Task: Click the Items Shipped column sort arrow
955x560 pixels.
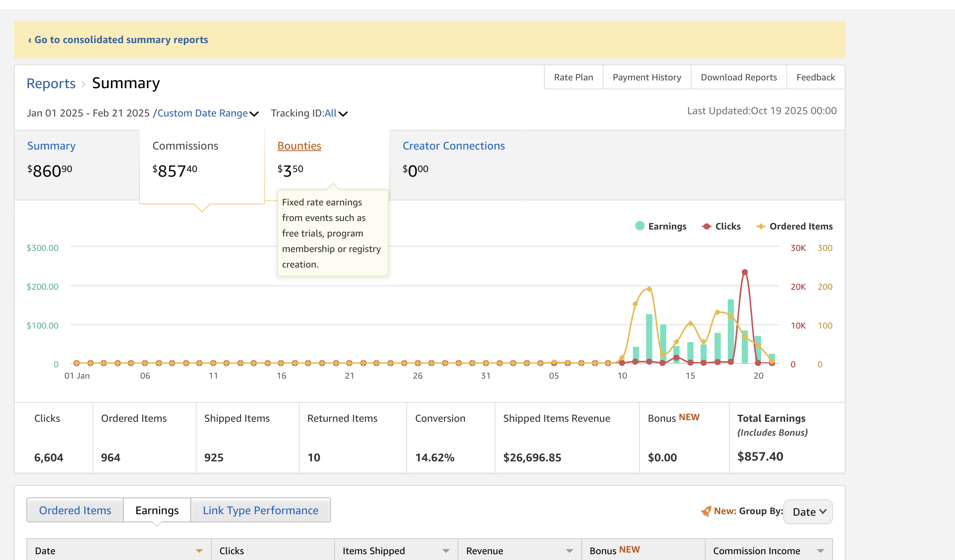Action: 446,551
